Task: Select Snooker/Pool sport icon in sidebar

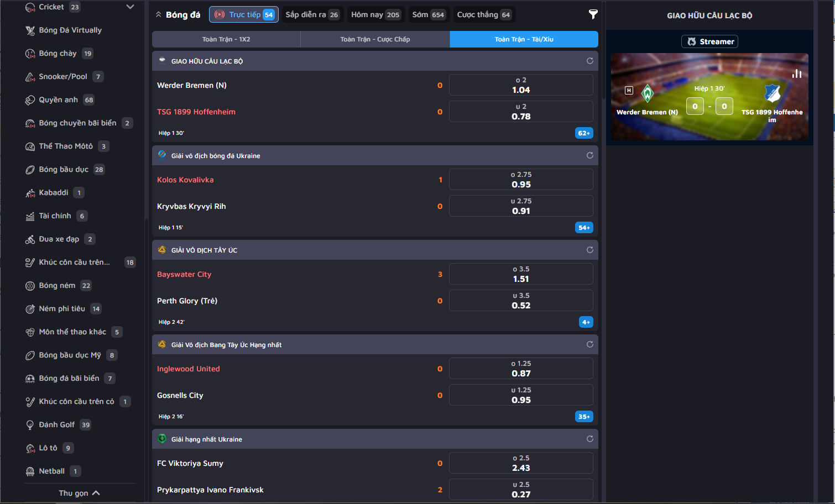Action: [x=30, y=77]
